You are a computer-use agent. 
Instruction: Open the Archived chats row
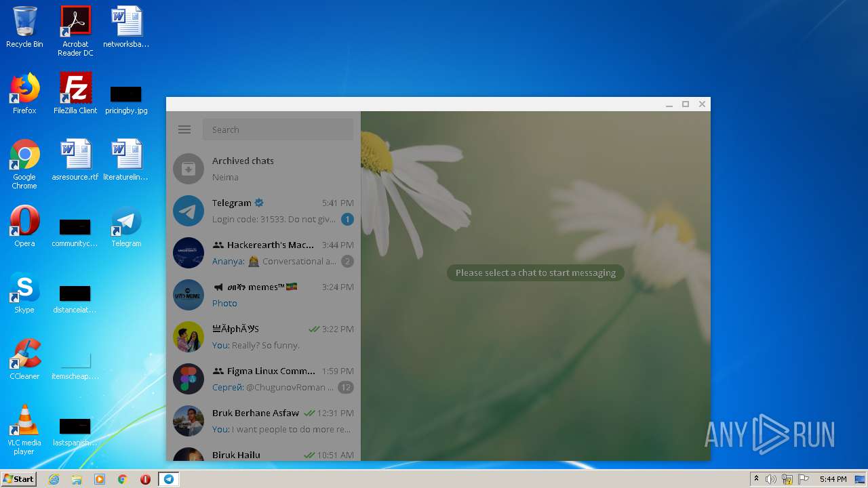[263, 169]
